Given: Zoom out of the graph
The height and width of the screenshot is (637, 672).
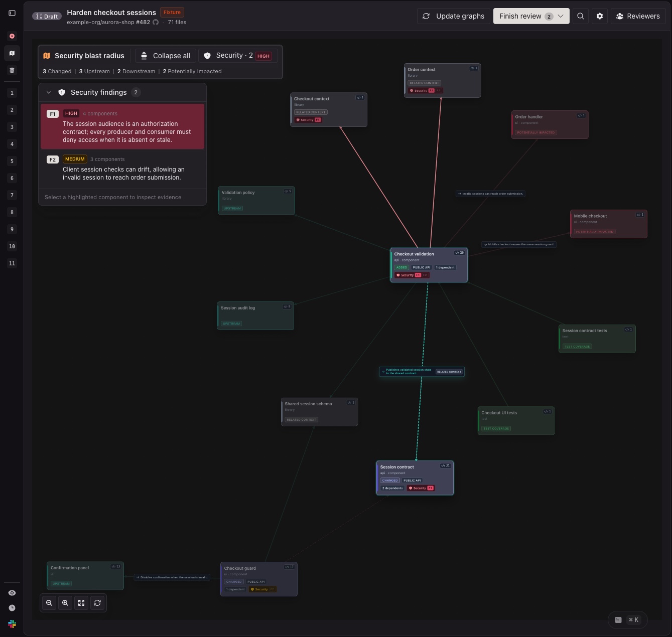Looking at the screenshot, I should [x=49, y=603].
